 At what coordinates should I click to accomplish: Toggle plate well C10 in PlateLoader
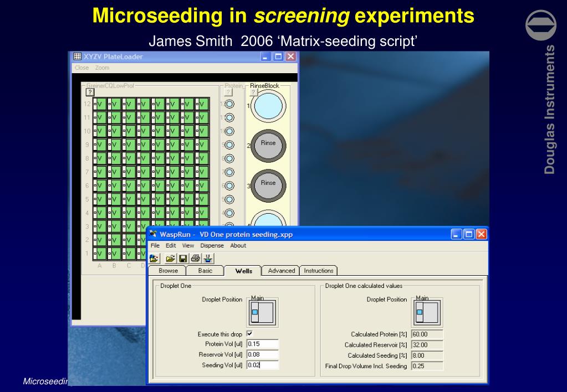[x=129, y=131]
